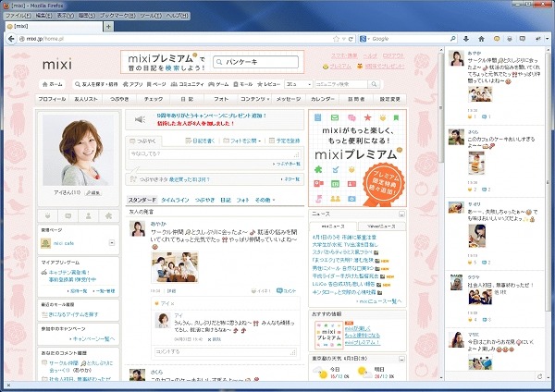Click the コミュニティ navigation link
The width and height of the screenshot is (555, 392).
pyautogui.click(x=188, y=84)
